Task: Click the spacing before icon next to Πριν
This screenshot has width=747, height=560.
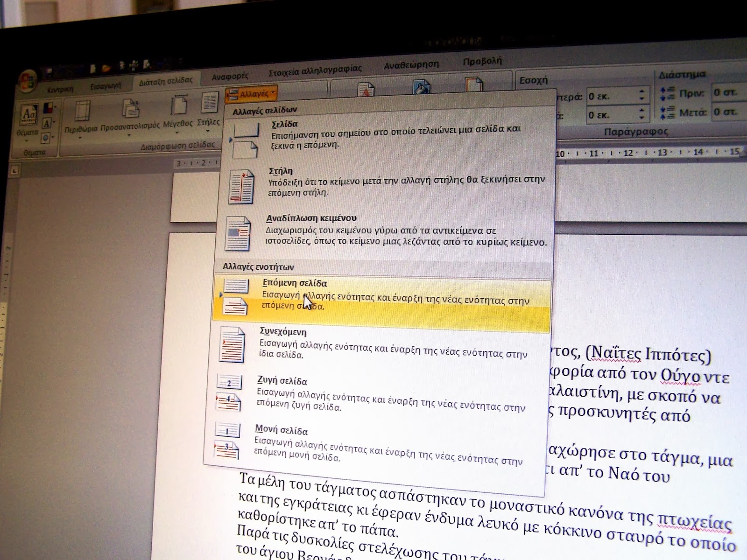Action: pos(668,93)
